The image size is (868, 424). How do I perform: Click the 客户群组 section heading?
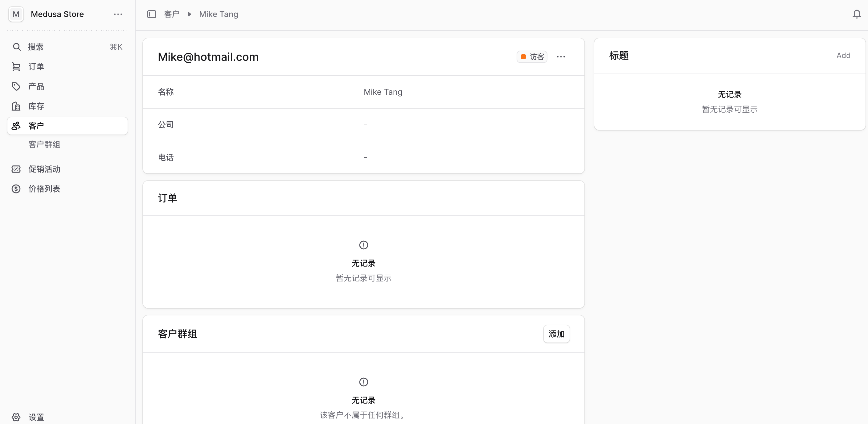(x=177, y=334)
